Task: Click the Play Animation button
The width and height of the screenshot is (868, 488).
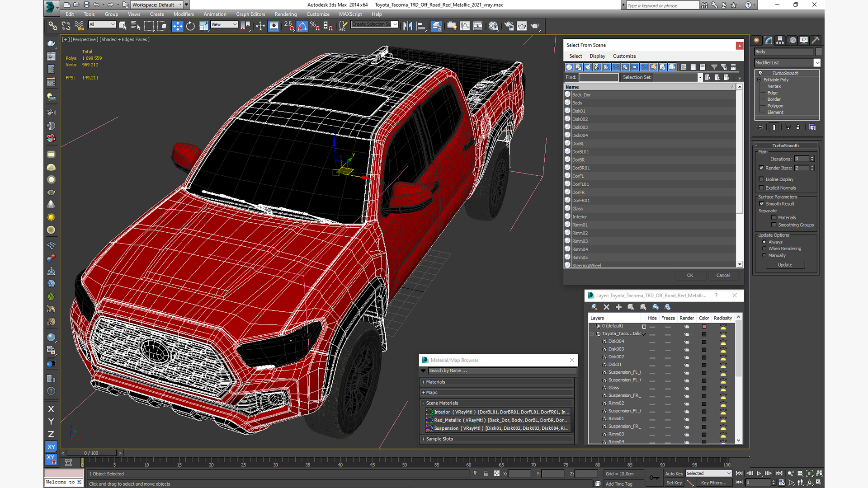Action: tap(759, 473)
